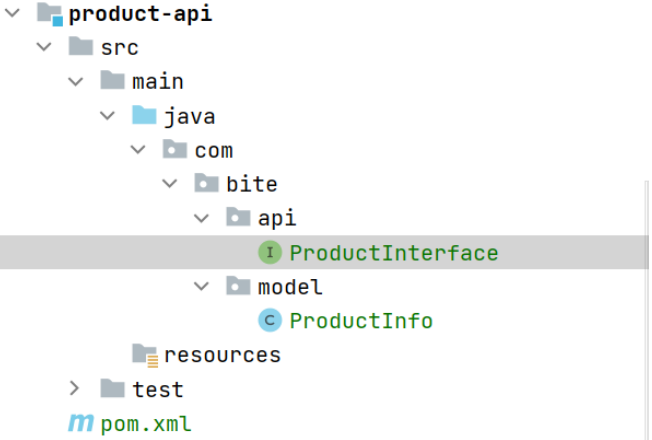Click the blue class icon beside ProductInfo
Viewport: 652px width, 440px height.
coord(270,320)
